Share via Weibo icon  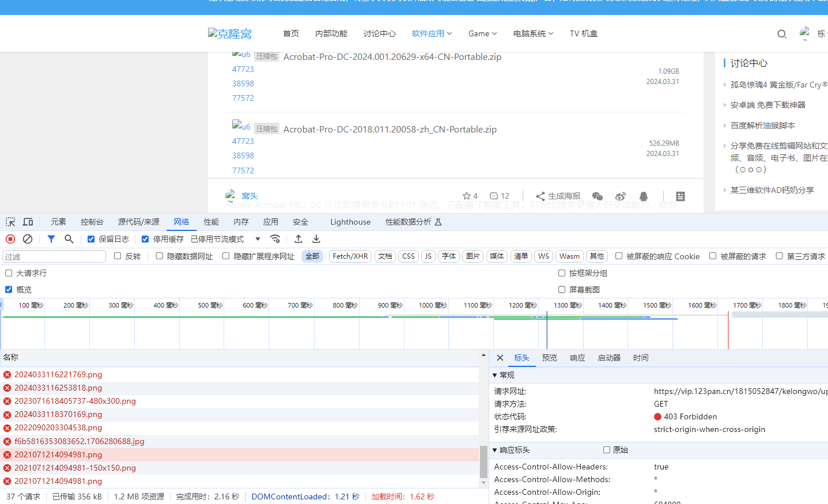point(621,196)
